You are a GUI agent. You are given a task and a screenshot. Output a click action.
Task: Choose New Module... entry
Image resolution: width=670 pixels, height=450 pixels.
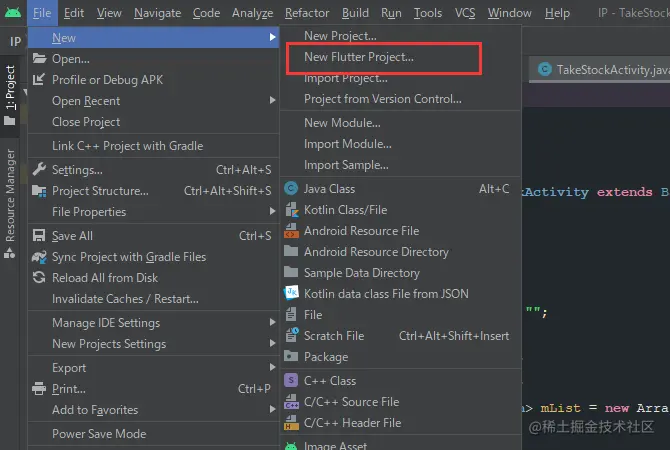pyautogui.click(x=400, y=123)
